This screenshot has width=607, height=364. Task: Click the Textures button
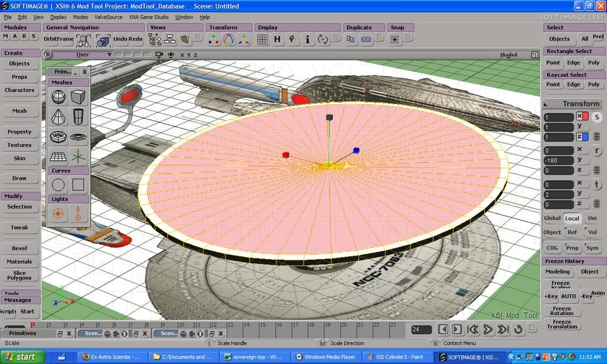(x=20, y=145)
